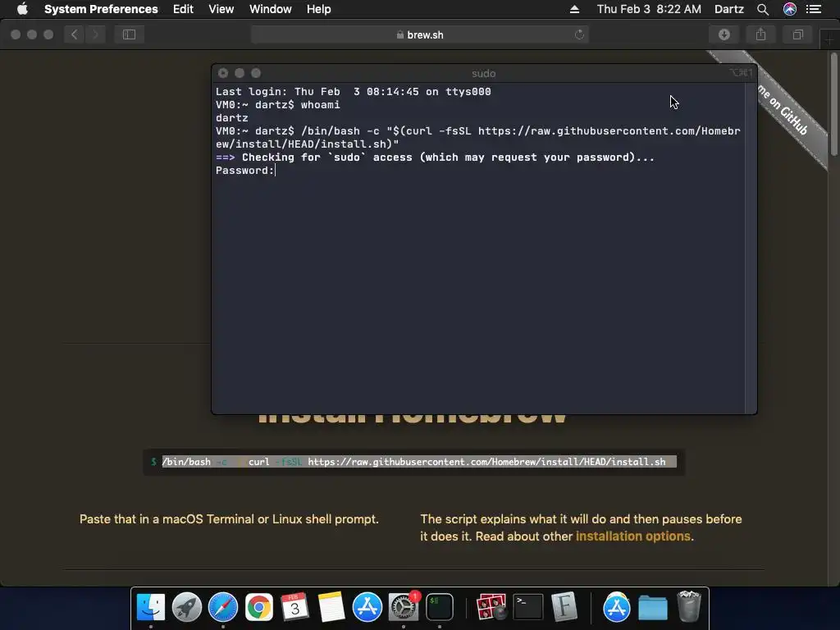
Task: Open System Preferences application menu
Action: tap(101, 9)
